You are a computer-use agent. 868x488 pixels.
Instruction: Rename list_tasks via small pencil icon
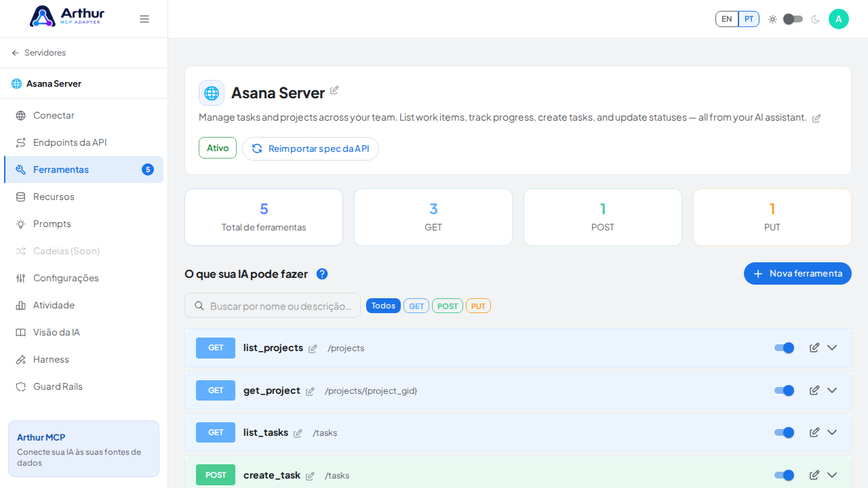pos(298,434)
